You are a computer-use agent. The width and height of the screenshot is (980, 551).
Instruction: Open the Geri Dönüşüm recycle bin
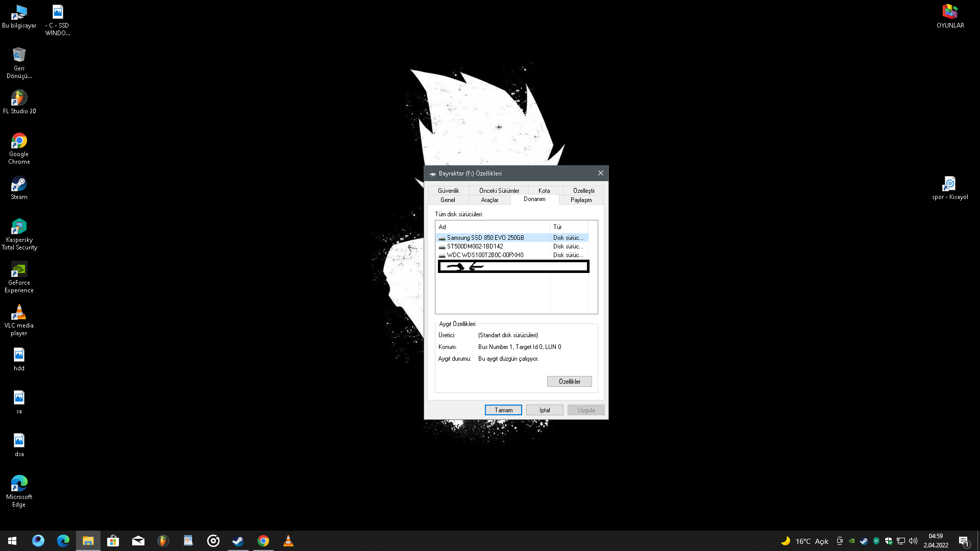(x=19, y=55)
